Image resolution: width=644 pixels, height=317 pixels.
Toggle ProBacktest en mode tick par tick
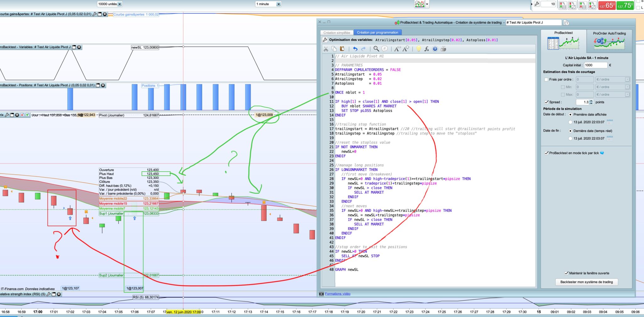pyautogui.click(x=546, y=153)
